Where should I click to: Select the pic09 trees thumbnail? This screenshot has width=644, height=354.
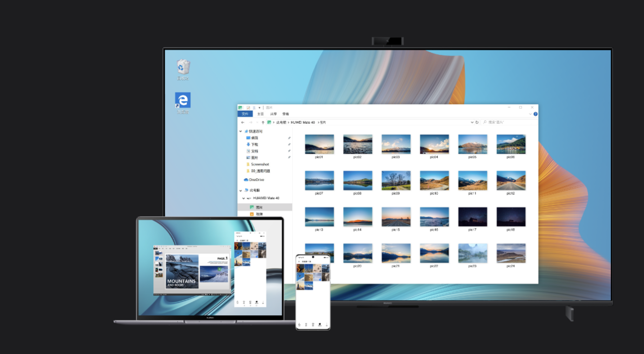396,180
